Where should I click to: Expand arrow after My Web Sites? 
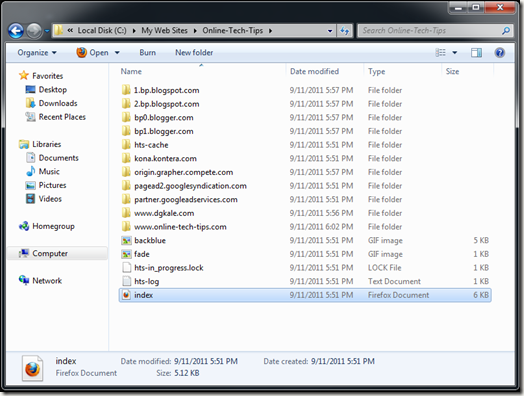coord(195,31)
